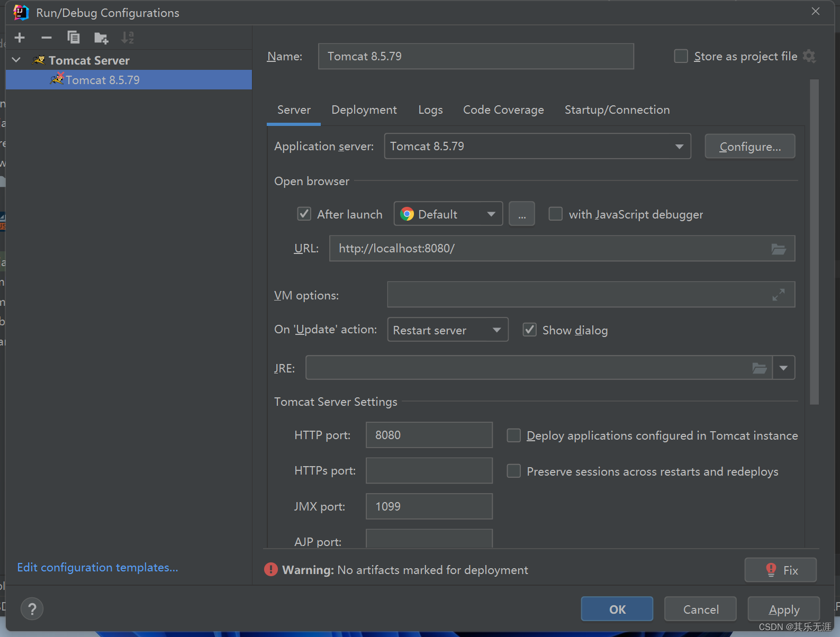
Task: Select Tomcat 8.5.79 configuration in tree
Action: (129, 80)
